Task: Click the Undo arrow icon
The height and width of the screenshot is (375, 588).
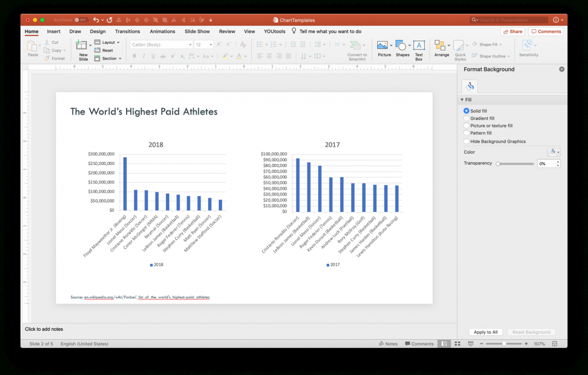Action: click(x=96, y=20)
